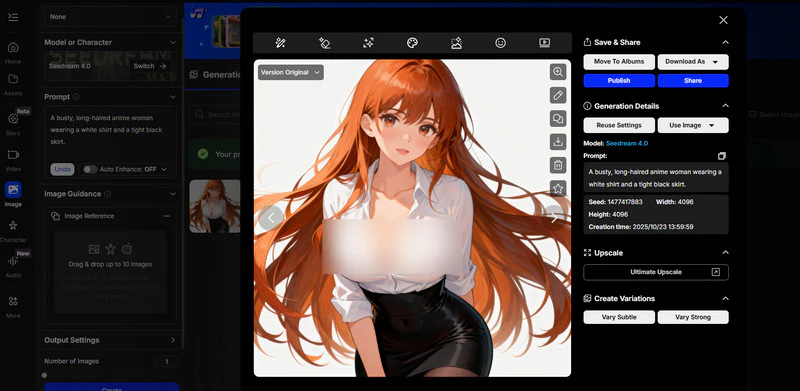Image resolution: width=800 pixels, height=391 pixels.
Task: Select the eraser tool in toolbar
Action: coord(324,43)
